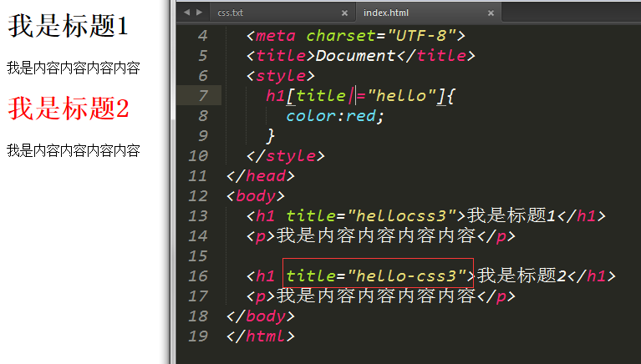The height and width of the screenshot is (364, 641).
Task: Click the opening <body> tag
Action: click(x=256, y=195)
